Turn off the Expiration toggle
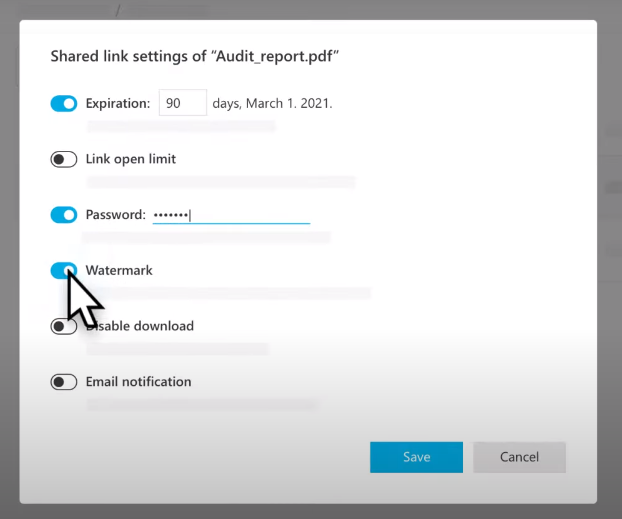Viewport: 622px width, 519px height. pos(64,103)
